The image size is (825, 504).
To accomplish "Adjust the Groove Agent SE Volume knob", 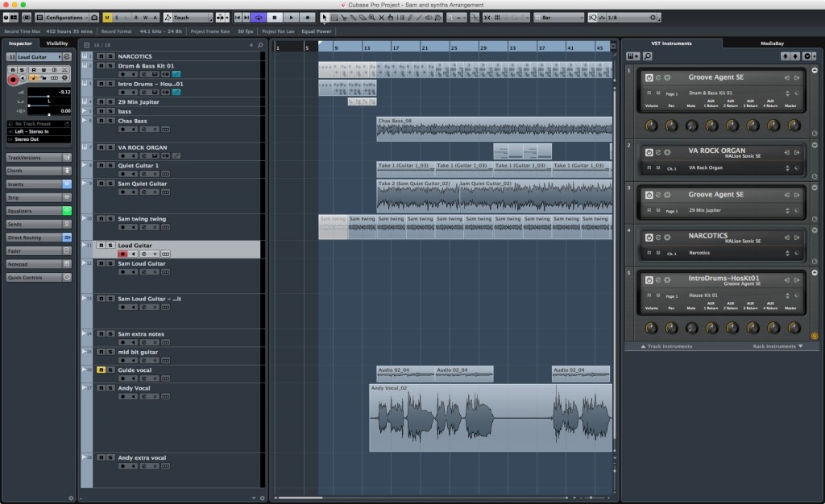I will (x=651, y=125).
